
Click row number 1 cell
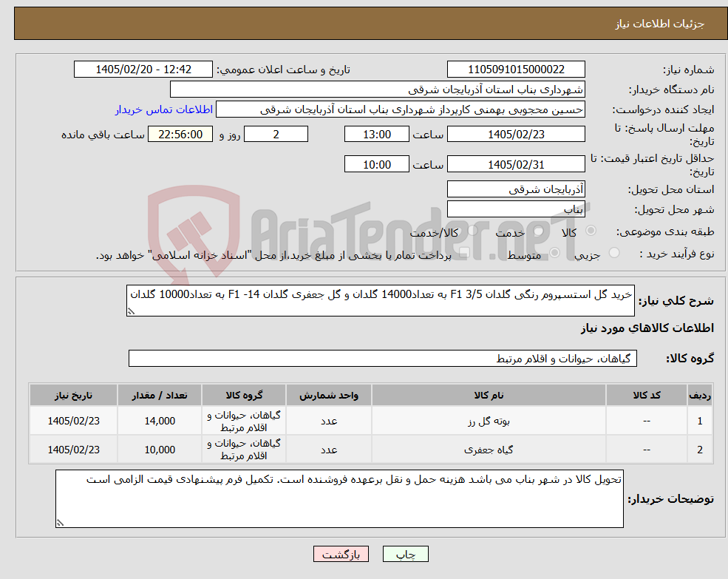(x=700, y=421)
